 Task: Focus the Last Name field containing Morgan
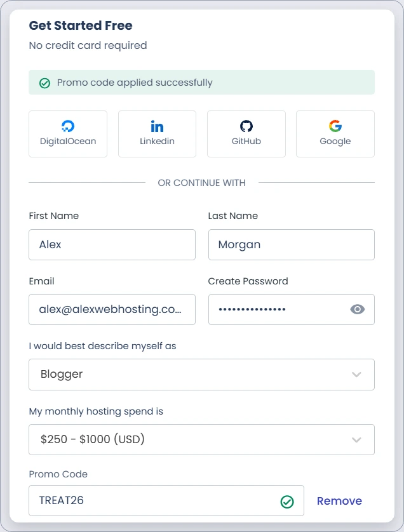[292, 244]
